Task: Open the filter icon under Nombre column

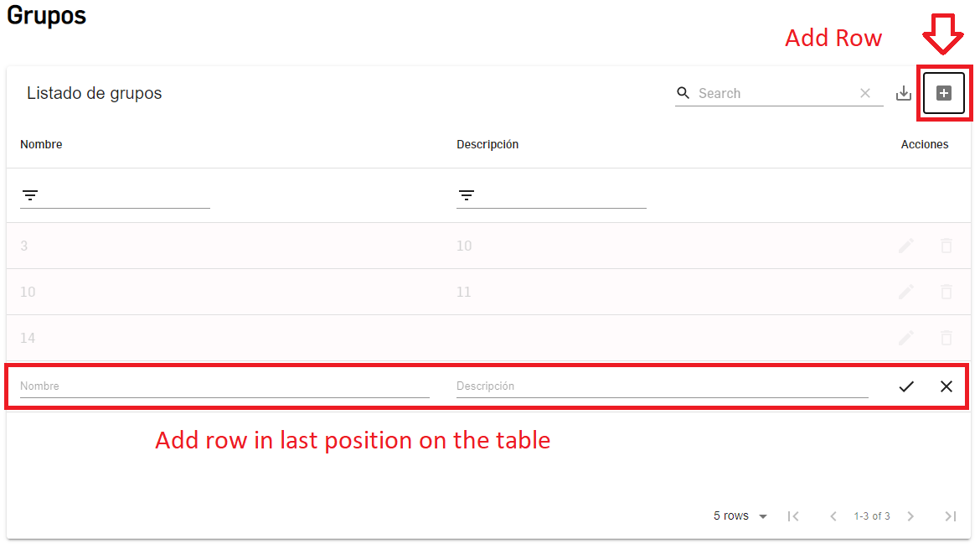Action: click(31, 194)
